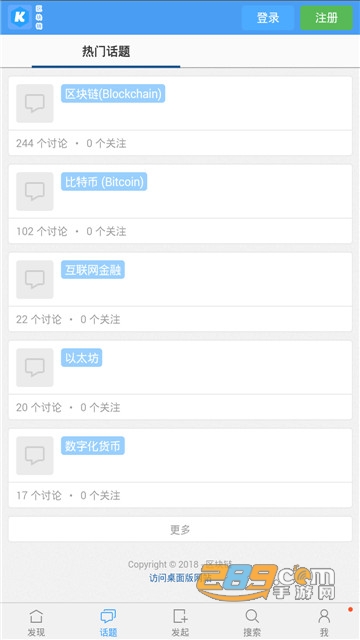Click the 登录 login button

[x=268, y=18]
